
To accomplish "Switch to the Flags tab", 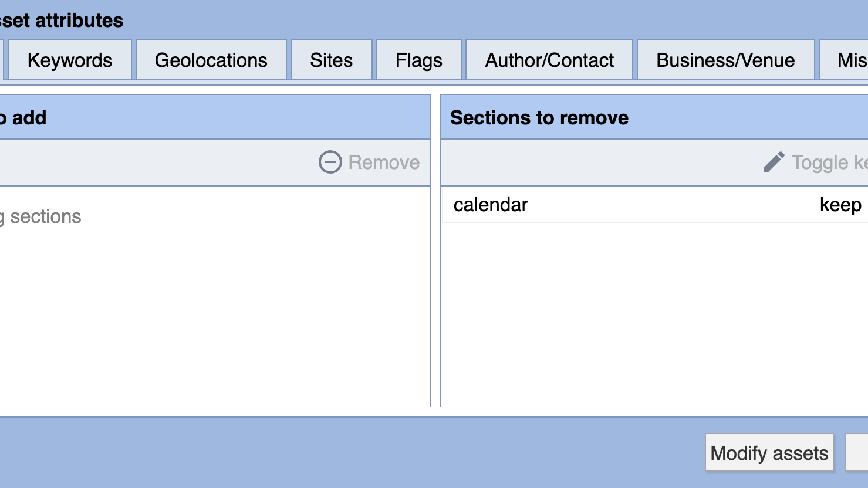I will 418,59.
